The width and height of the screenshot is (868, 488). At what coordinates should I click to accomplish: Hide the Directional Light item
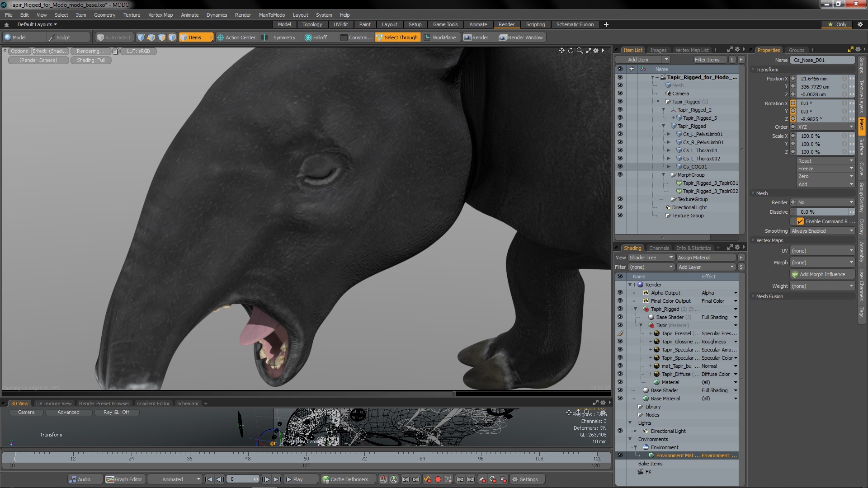pyautogui.click(x=620, y=207)
